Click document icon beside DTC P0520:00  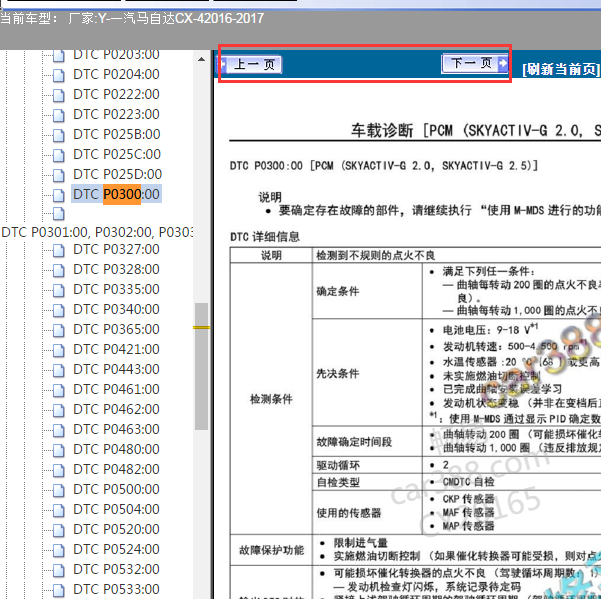tap(59, 530)
